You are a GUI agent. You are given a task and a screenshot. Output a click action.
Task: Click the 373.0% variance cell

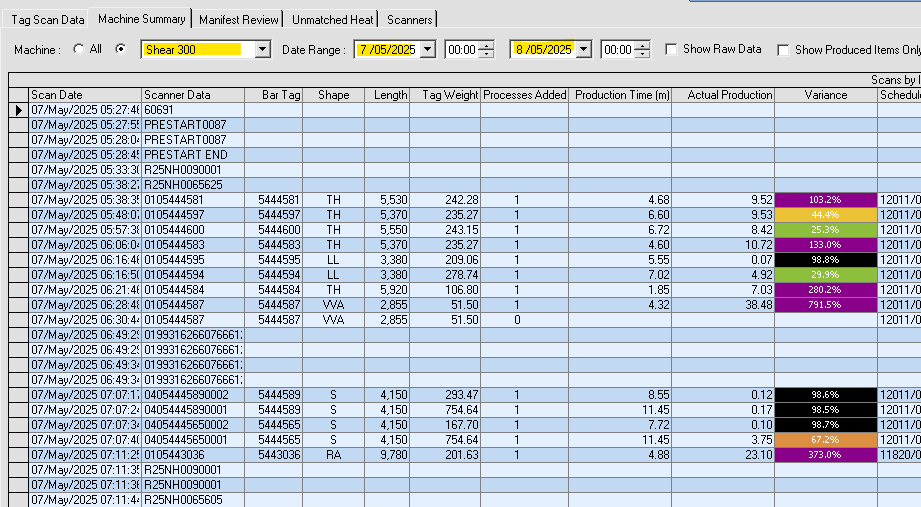[826, 455]
